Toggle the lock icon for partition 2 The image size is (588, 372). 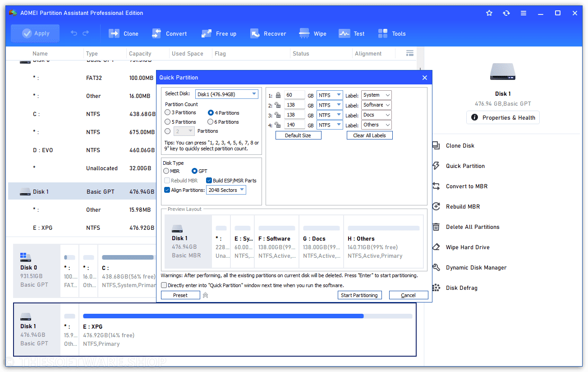pyautogui.click(x=278, y=105)
